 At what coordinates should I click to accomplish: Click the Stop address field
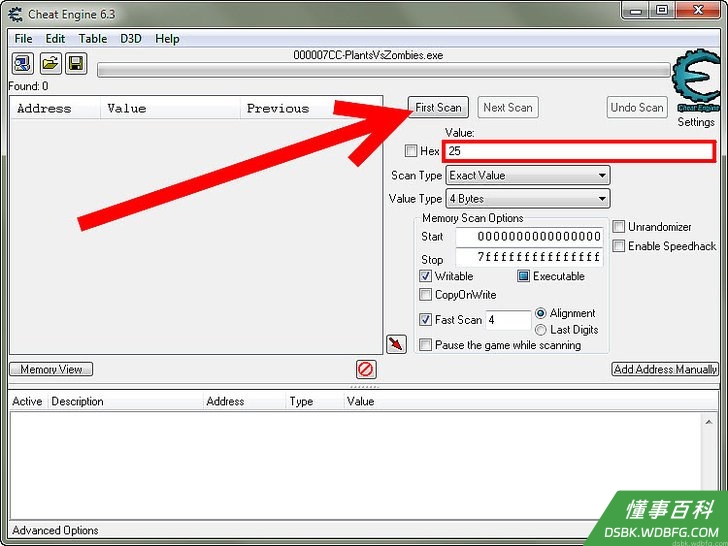529,257
